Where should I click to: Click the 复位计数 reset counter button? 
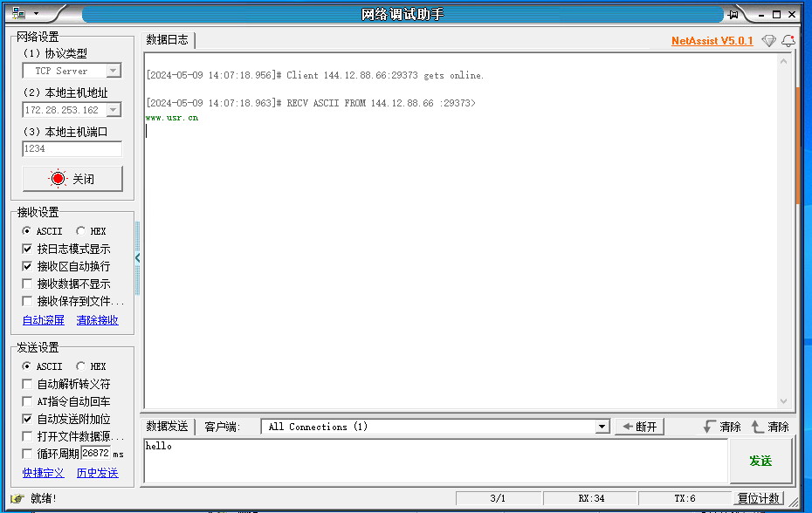(x=759, y=498)
